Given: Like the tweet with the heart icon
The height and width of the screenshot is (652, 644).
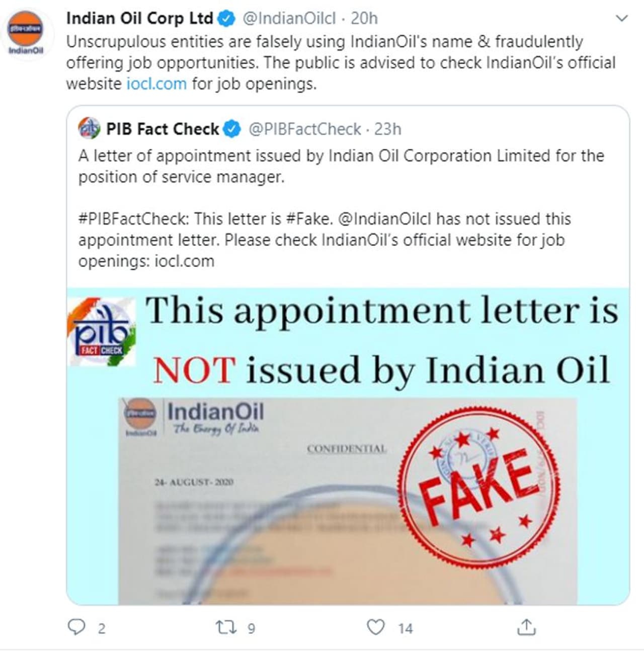Looking at the screenshot, I should 375,627.
